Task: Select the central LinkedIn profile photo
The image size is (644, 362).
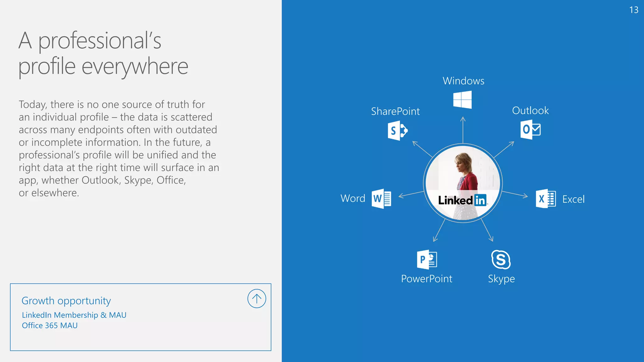Action: (x=463, y=183)
